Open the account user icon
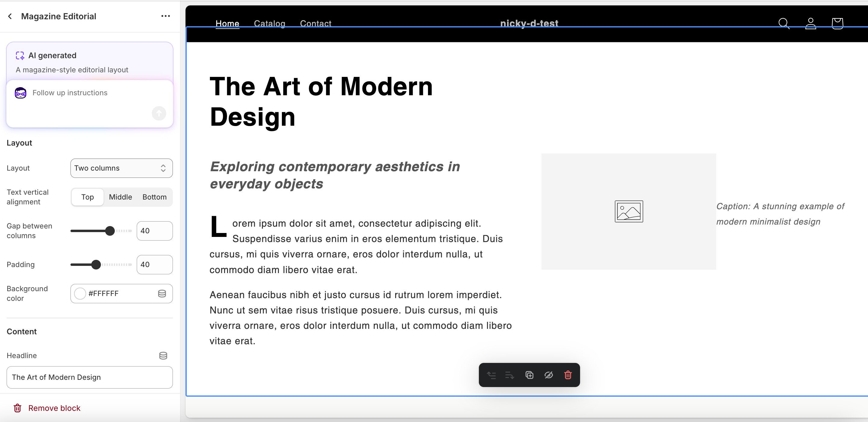Screen dimensions: 868x422 coord(810,23)
